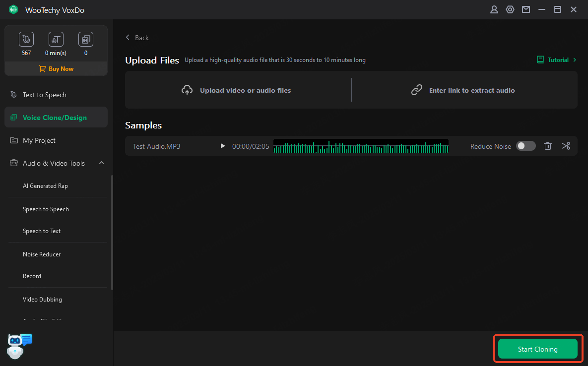Click the user account icon in title bar
Image resolution: width=588 pixels, height=366 pixels.
click(494, 9)
